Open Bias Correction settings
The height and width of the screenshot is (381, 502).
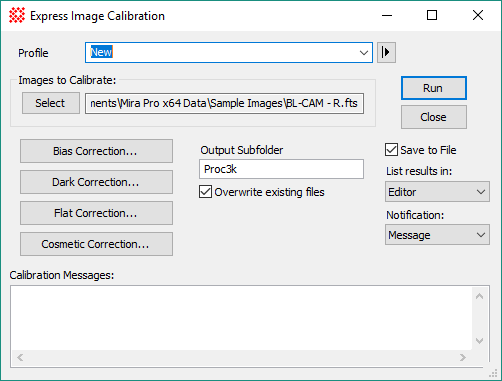[x=96, y=151]
